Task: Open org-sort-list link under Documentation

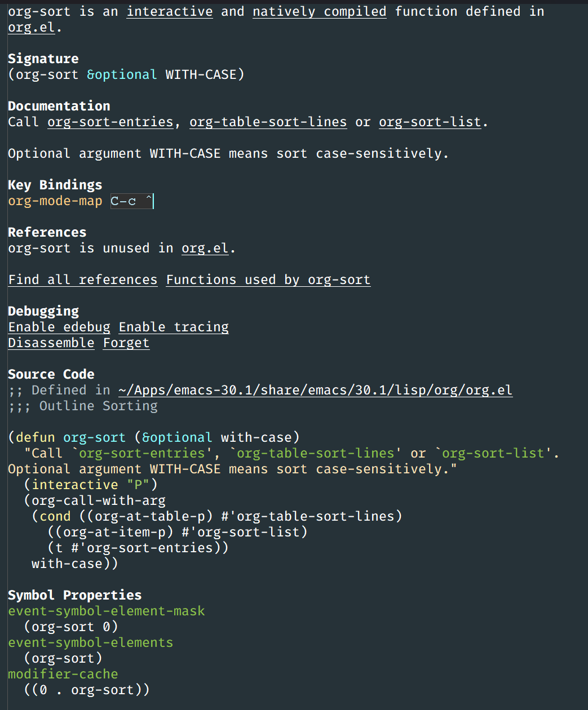Action: [430, 122]
